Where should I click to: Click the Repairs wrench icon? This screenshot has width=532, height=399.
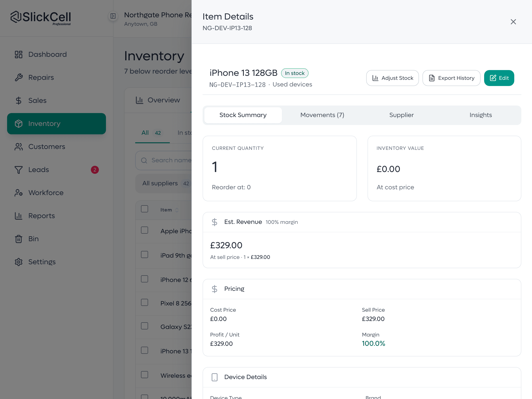(x=19, y=77)
